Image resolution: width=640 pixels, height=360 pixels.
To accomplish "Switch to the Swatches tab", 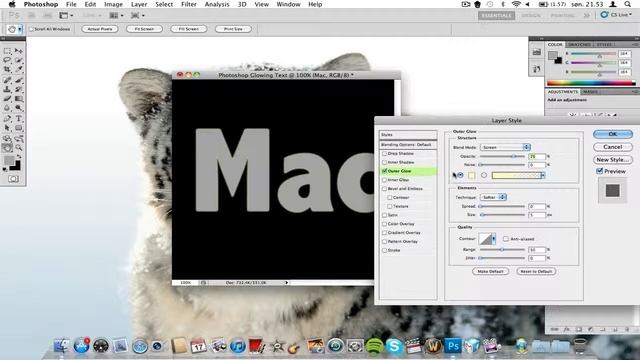I will click(x=579, y=44).
